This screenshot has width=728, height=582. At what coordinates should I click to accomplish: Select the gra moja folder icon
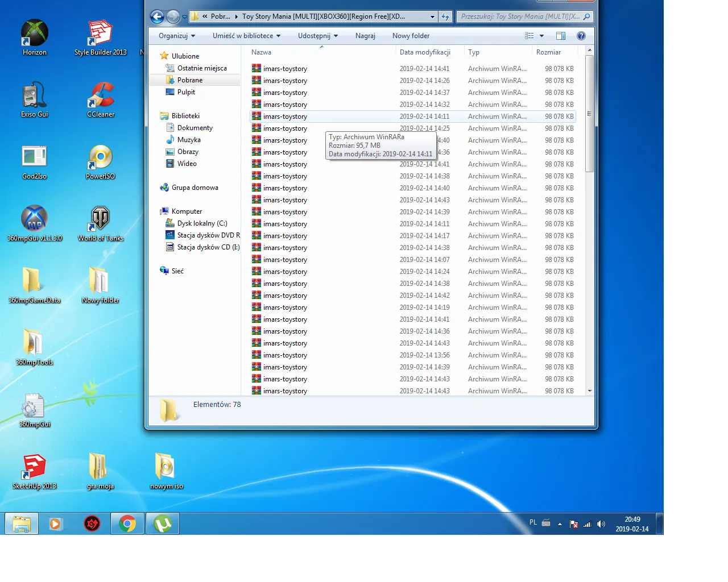click(101, 471)
